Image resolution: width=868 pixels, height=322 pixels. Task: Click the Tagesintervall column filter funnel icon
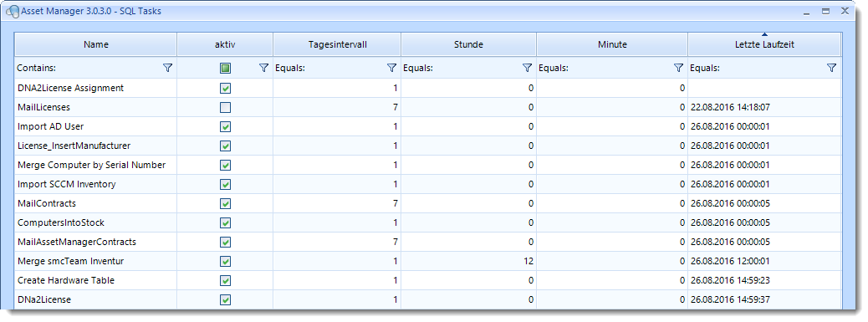(x=392, y=68)
